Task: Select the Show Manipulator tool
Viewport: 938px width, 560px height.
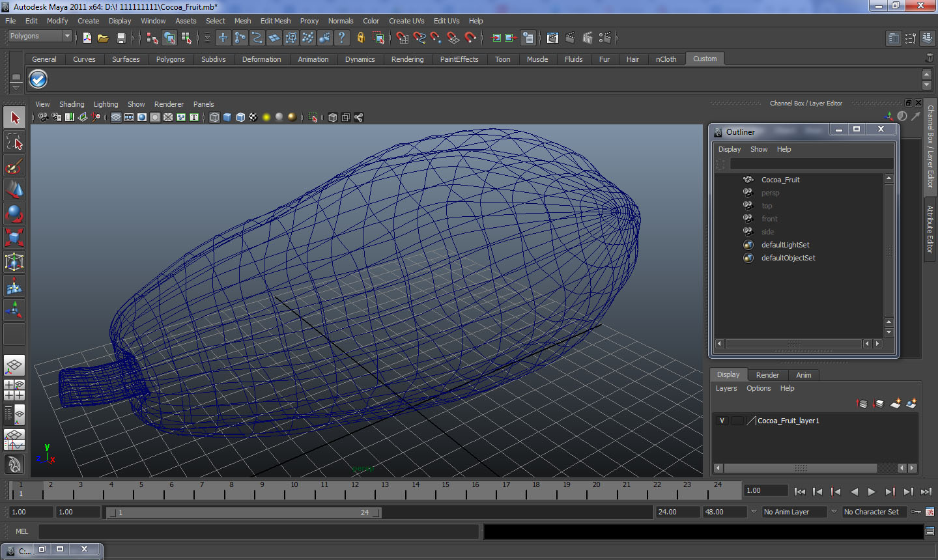Action: [x=14, y=309]
